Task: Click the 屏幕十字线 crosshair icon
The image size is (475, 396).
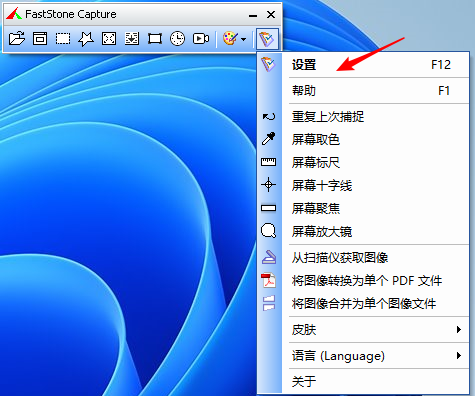Action: coord(269,185)
